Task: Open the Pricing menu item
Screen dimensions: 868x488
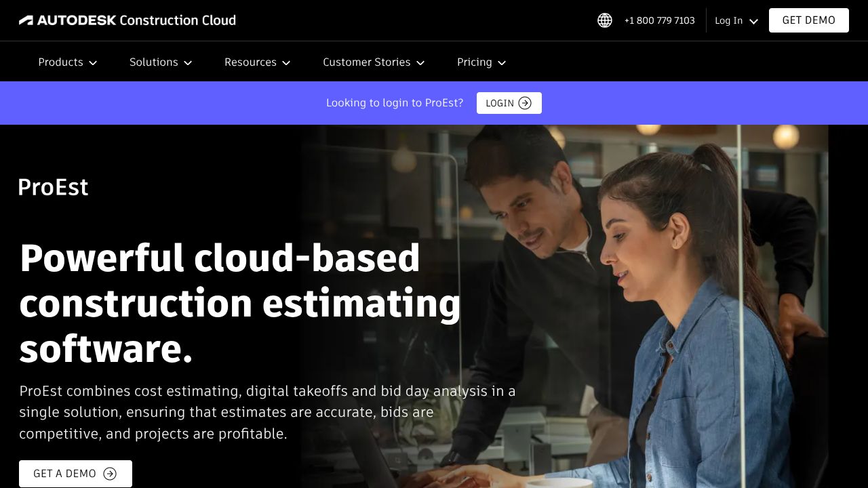Action: pyautogui.click(x=474, y=62)
